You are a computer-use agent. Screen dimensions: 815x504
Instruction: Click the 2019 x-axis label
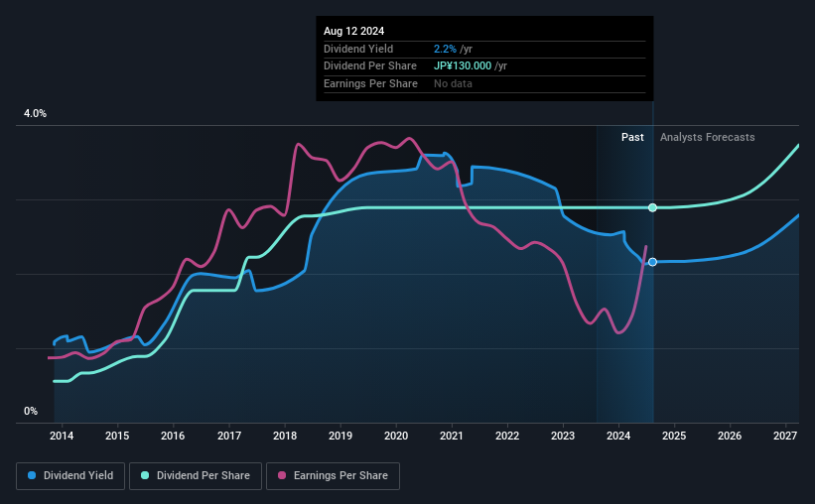(x=340, y=436)
